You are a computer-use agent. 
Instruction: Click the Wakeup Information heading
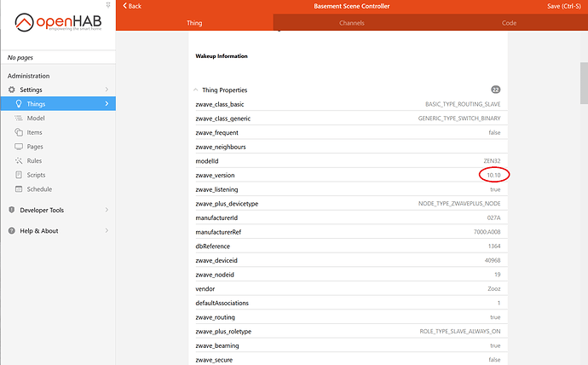(222, 56)
